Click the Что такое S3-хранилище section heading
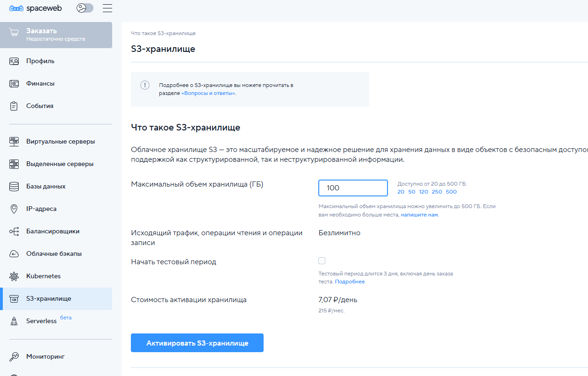The width and height of the screenshot is (588, 376). point(186,128)
